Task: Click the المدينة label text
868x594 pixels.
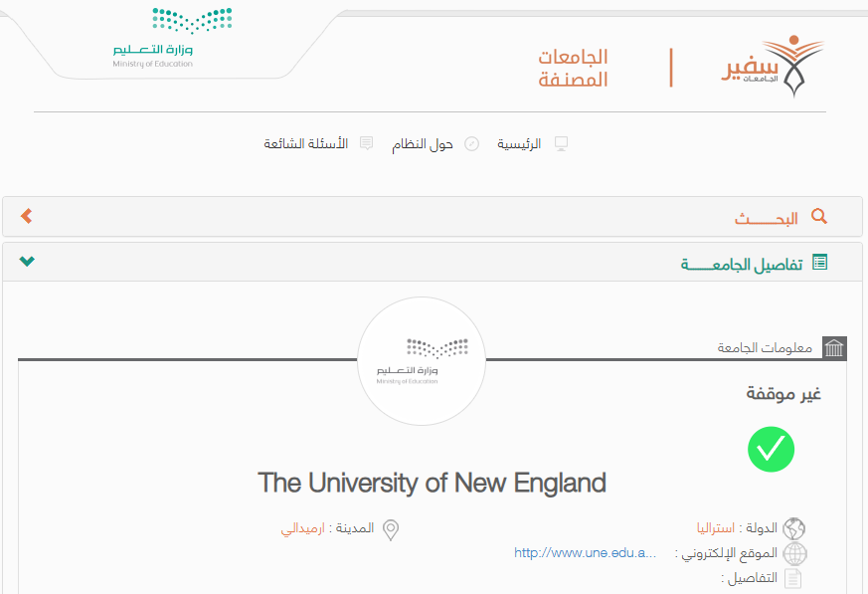Action: (355, 528)
